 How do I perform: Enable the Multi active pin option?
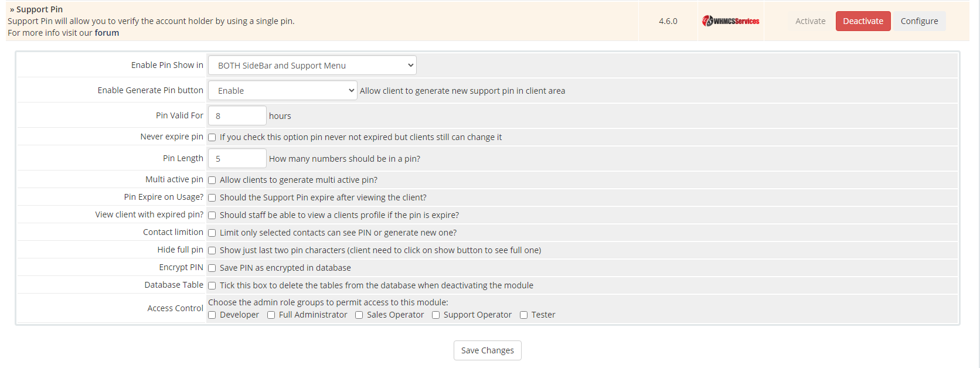coord(212,180)
